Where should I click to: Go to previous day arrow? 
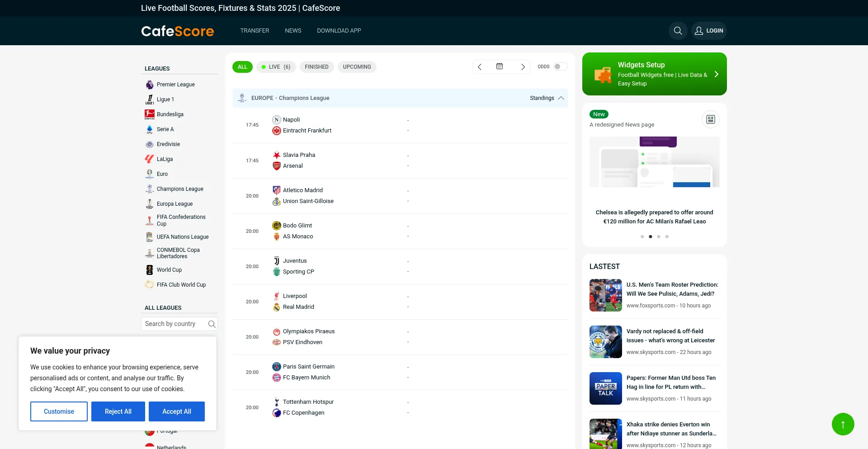(480, 67)
